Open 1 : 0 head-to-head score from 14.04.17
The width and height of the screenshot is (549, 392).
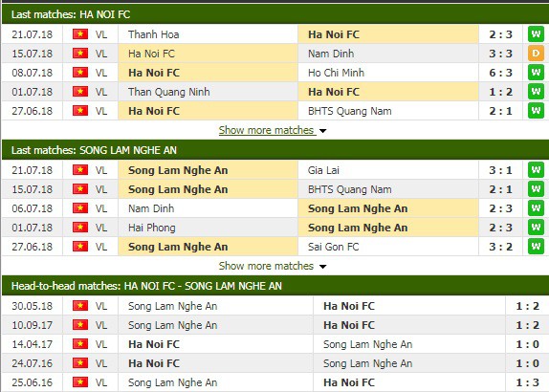[x=528, y=344]
